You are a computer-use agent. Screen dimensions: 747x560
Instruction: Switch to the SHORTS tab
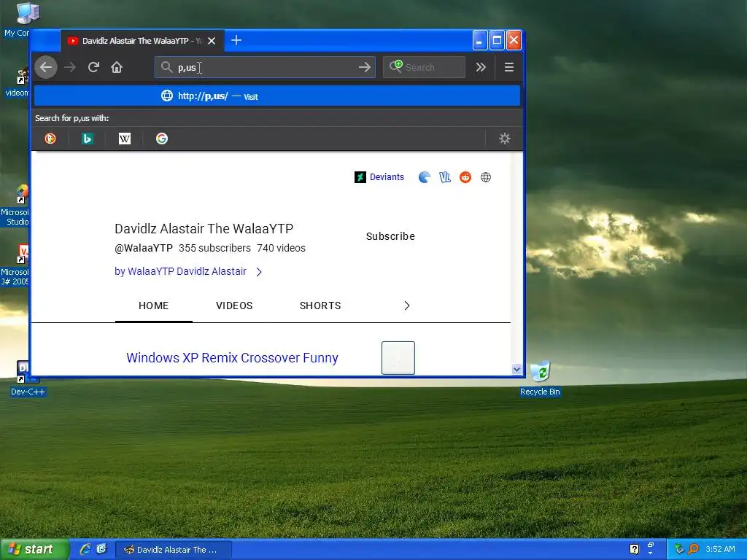[320, 306]
